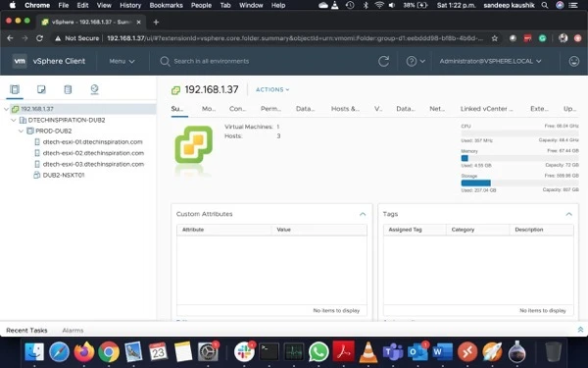
Task: Click the refresh icon in vSphere header
Action: click(x=383, y=61)
